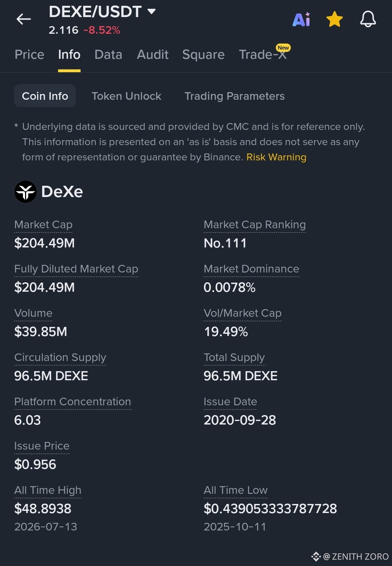Tap the Market Cap label for explanation

[x=43, y=225]
